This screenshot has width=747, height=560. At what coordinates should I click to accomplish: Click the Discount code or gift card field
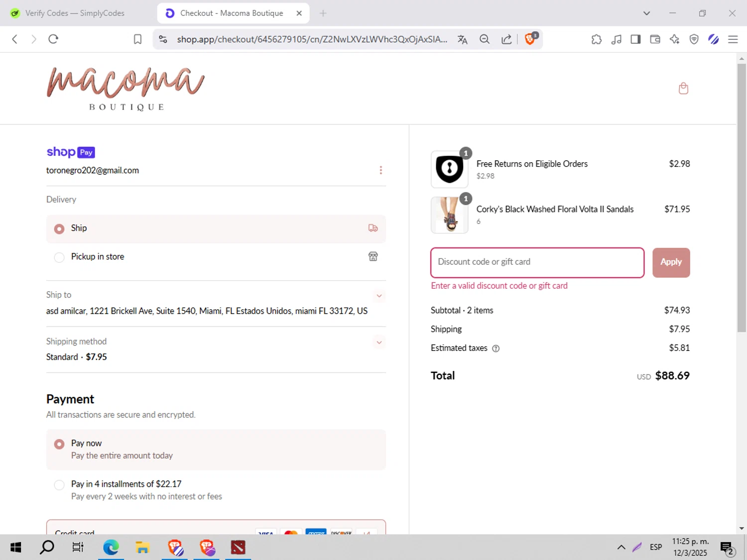[x=537, y=262]
